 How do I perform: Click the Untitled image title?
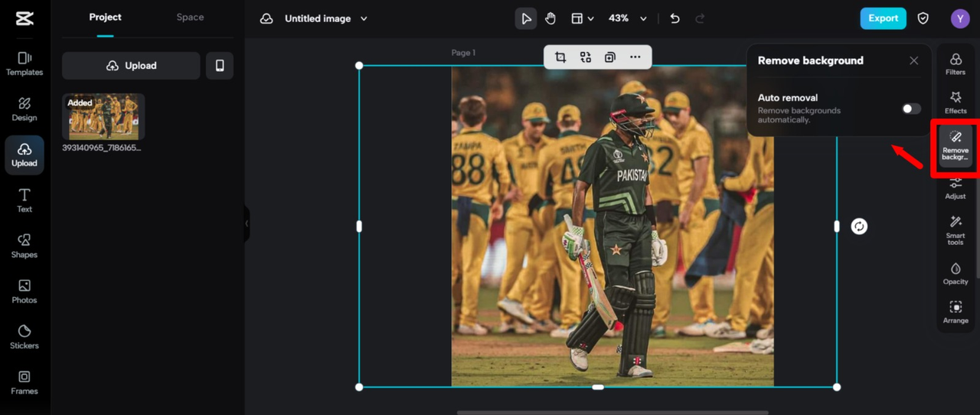coord(318,18)
